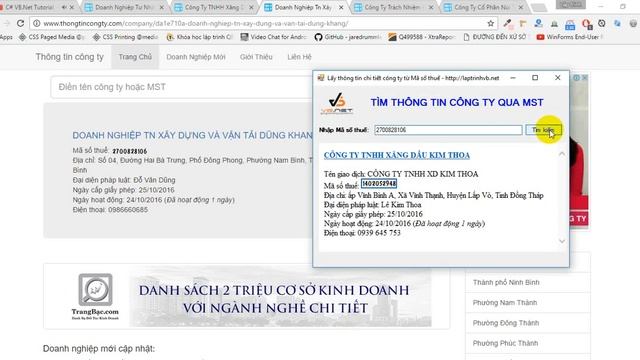640x360 pixels.
Task: Select highlighted tax code 1402052948
Action: 379,184
